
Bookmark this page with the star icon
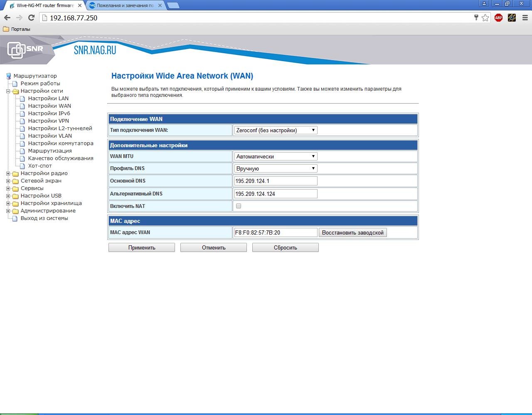tap(485, 17)
